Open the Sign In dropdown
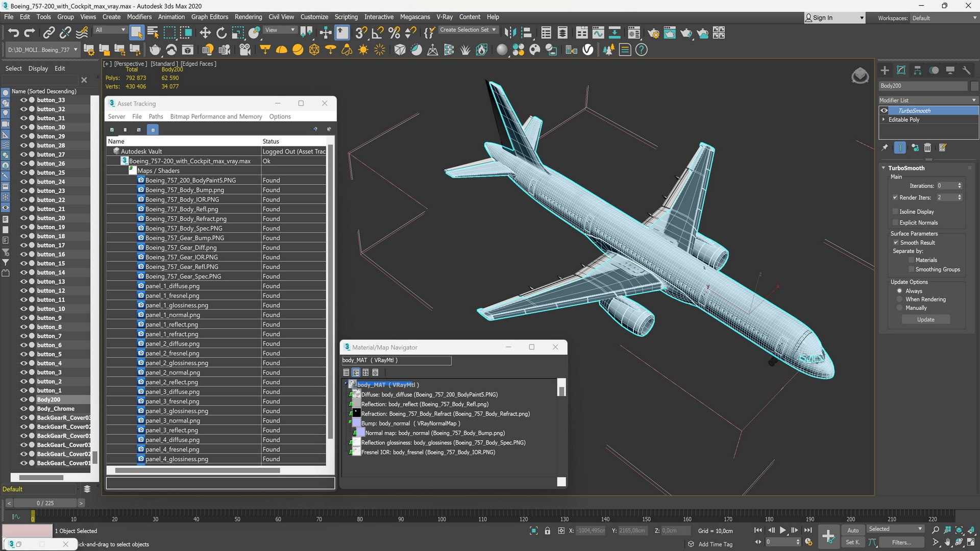This screenshot has height=551, width=980. [x=835, y=17]
